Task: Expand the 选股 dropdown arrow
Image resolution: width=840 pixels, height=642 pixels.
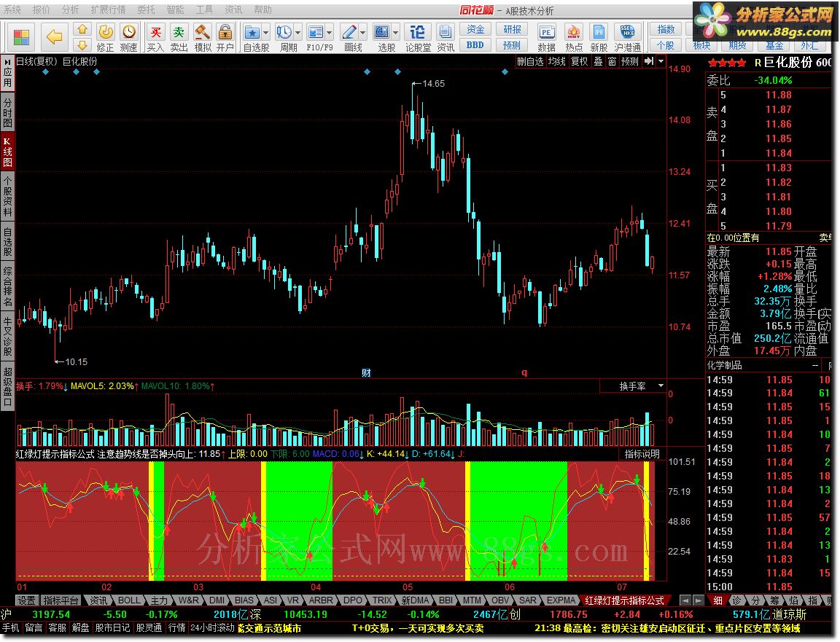Action: tap(396, 33)
